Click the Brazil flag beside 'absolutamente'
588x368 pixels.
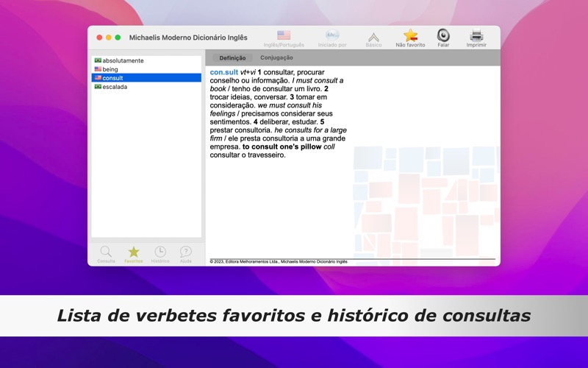tap(98, 60)
